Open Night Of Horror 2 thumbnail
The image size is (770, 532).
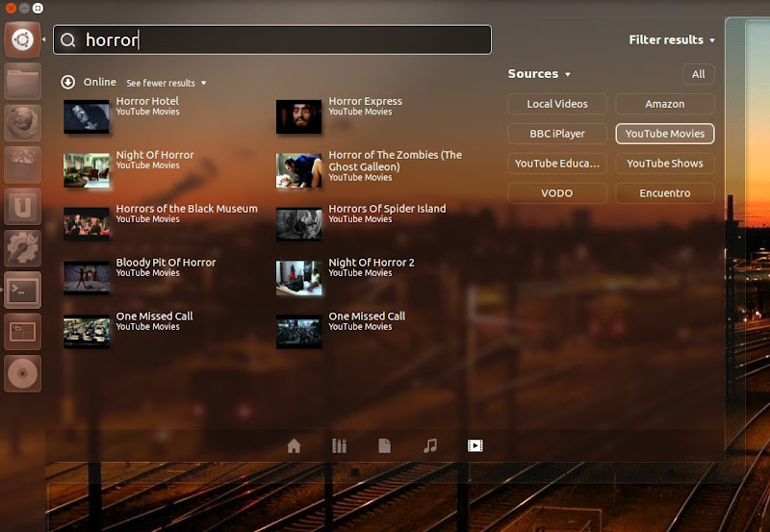(298, 278)
